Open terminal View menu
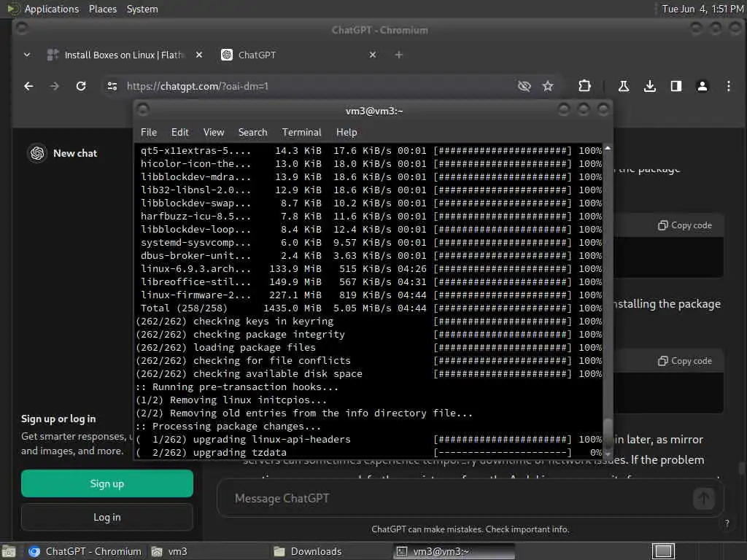This screenshot has width=747, height=560. pos(214,133)
